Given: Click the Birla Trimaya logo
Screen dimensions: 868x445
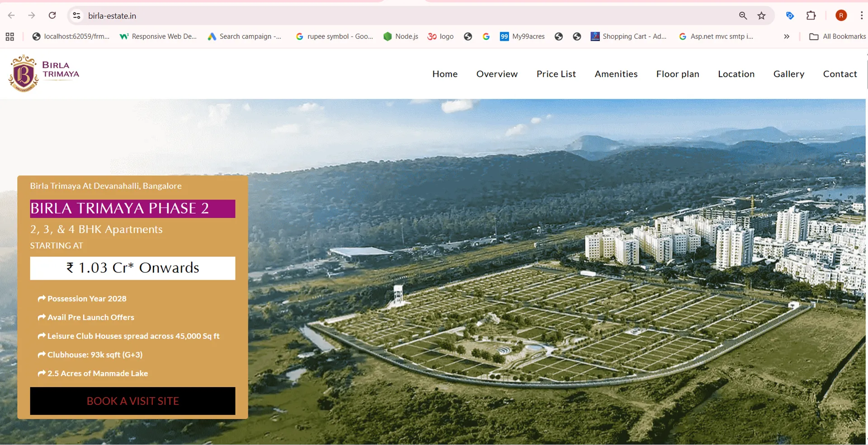Looking at the screenshot, I should (44, 73).
